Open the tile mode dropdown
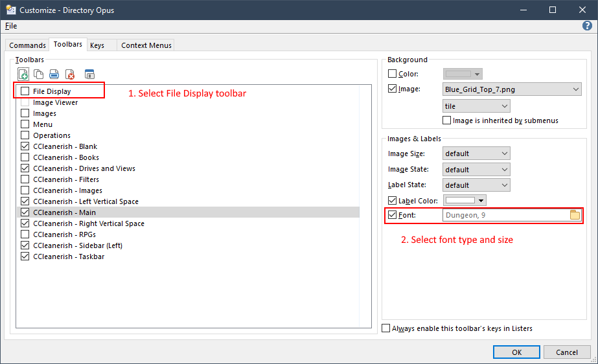The image size is (598, 364). coord(476,106)
